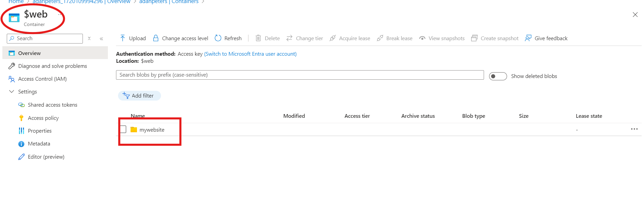Click the Settings section label
Image resolution: width=644 pixels, height=216 pixels.
[27, 92]
